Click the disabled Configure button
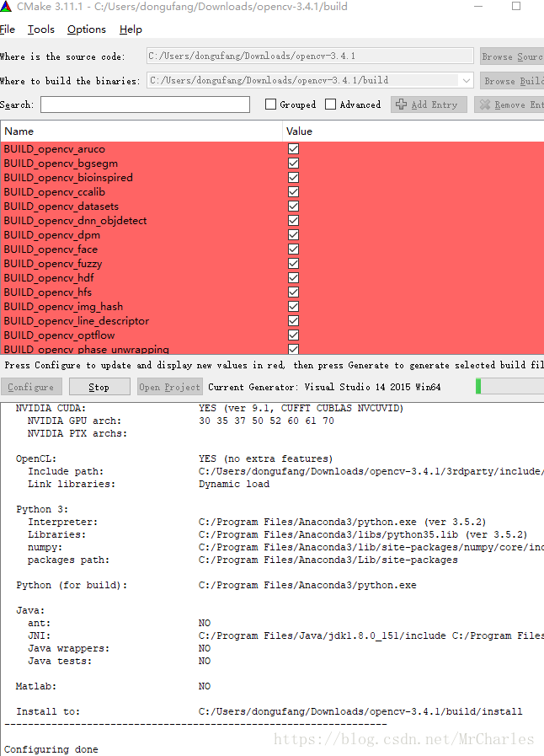The height and width of the screenshot is (756, 544). point(31,387)
